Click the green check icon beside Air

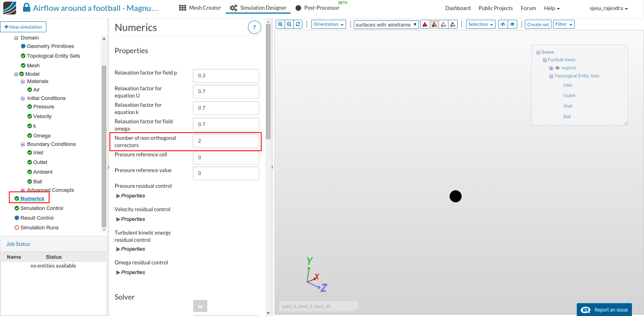tap(30, 90)
